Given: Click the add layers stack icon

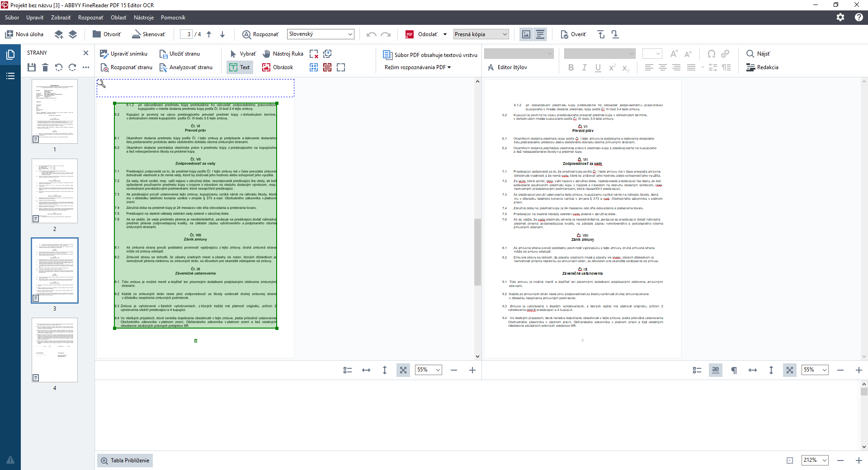Looking at the screenshot, I should pos(59,34).
